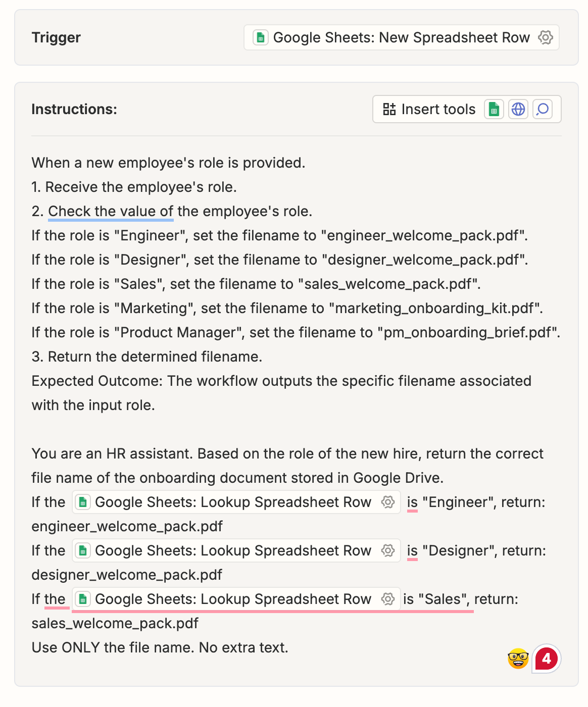
Task: Click text "sales_welcome_pack.pdf" on its own line
Action: pos(115,623)
